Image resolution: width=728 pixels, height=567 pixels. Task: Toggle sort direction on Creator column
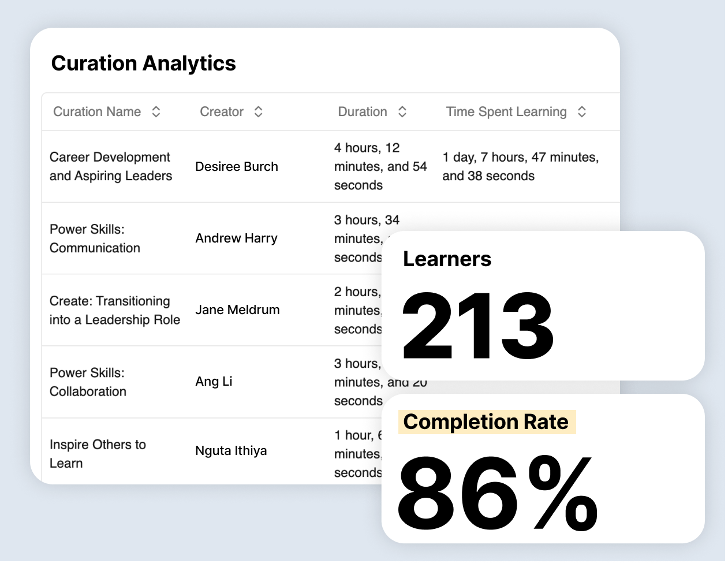(257, 111)
